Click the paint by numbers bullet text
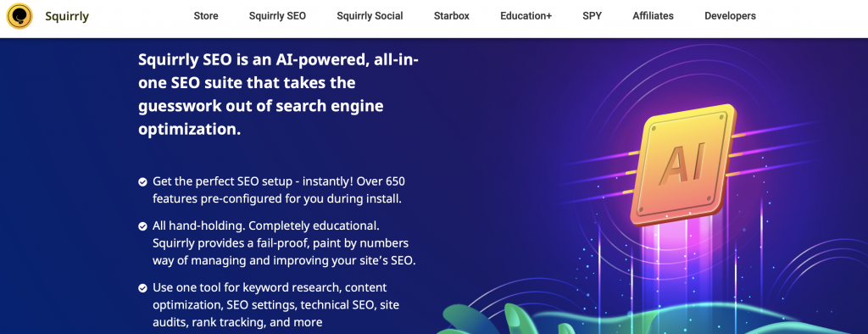Screen dimensions: 868x334 coord(284,243)
